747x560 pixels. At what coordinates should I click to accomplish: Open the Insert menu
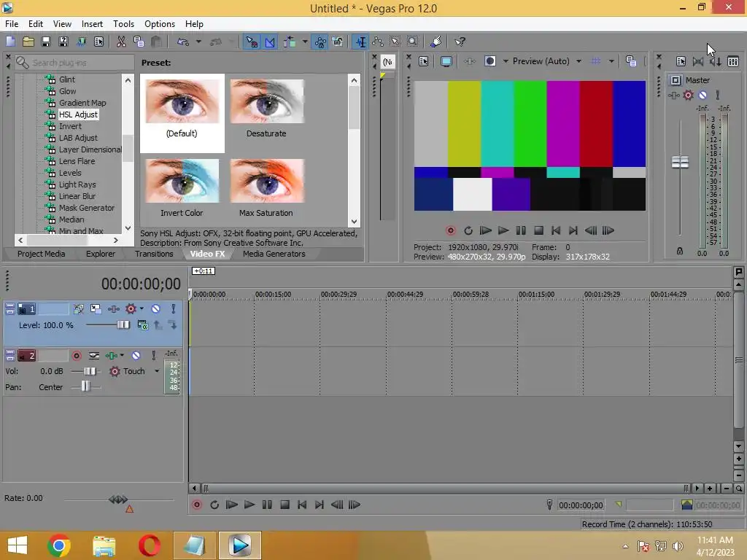(92, 24)
